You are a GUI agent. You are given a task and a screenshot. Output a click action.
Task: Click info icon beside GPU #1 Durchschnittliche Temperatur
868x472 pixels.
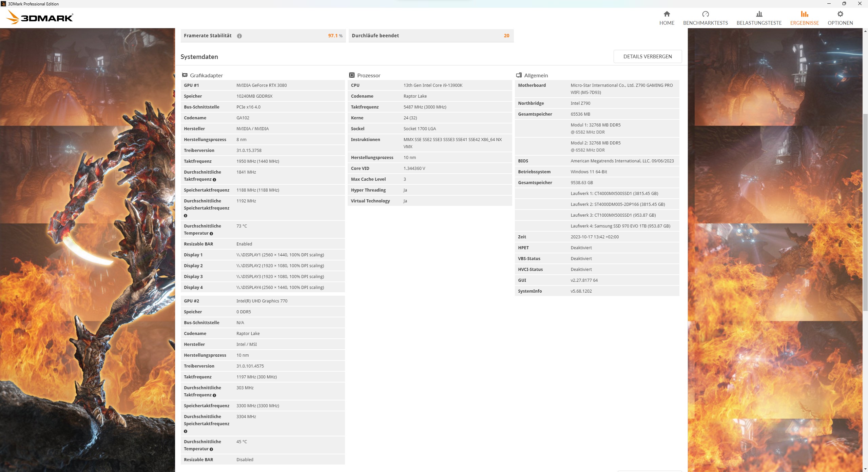click(x=211, y=234)
